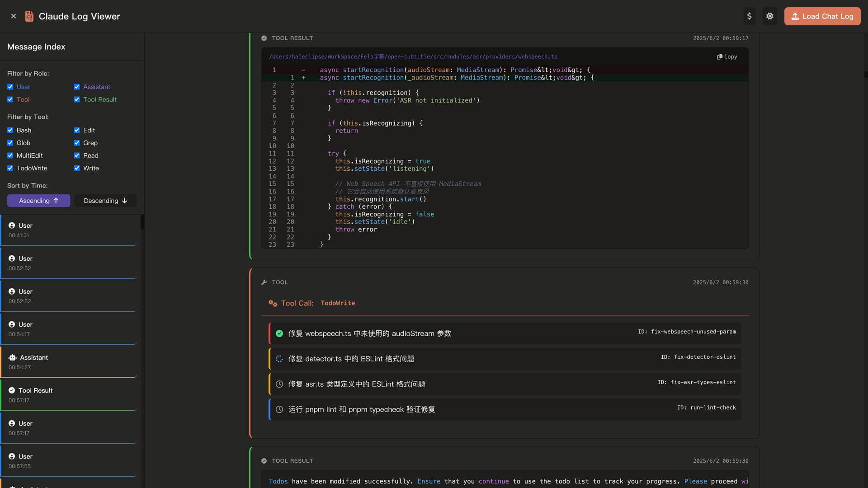Click the added diff line with _audioStream
This screenshot has height=488, width=868.
[505, 78]
